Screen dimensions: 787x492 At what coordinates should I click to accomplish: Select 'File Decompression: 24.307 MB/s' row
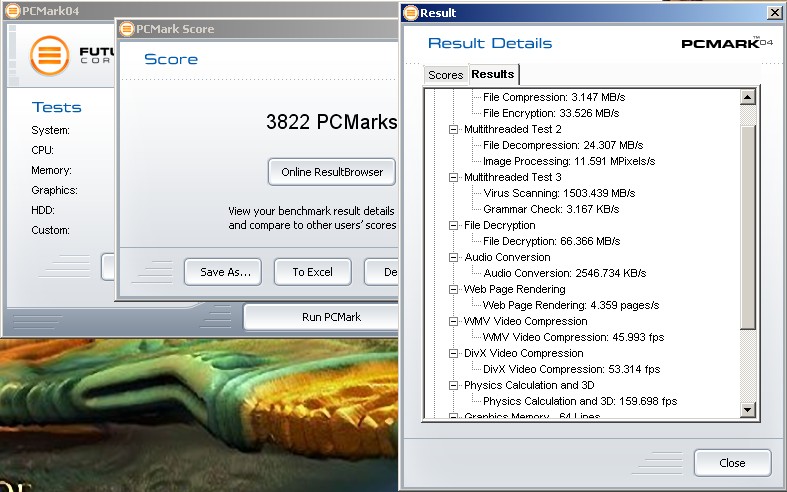coord(563,146)
